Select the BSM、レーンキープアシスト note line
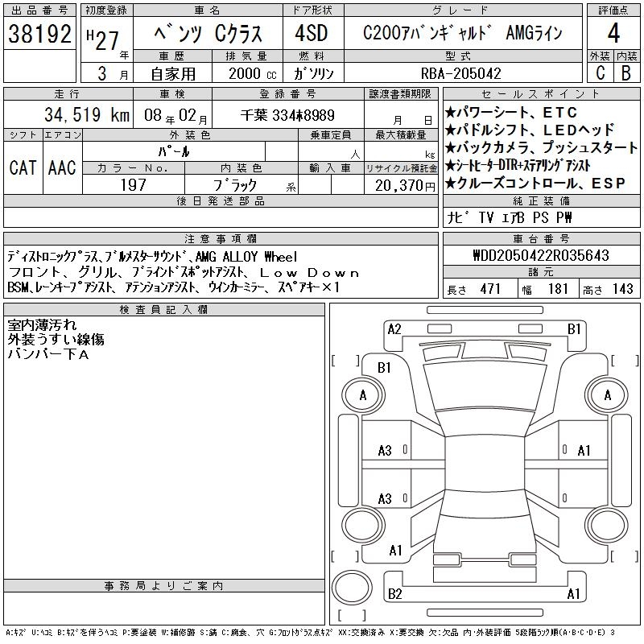 (x=173, y=287)
